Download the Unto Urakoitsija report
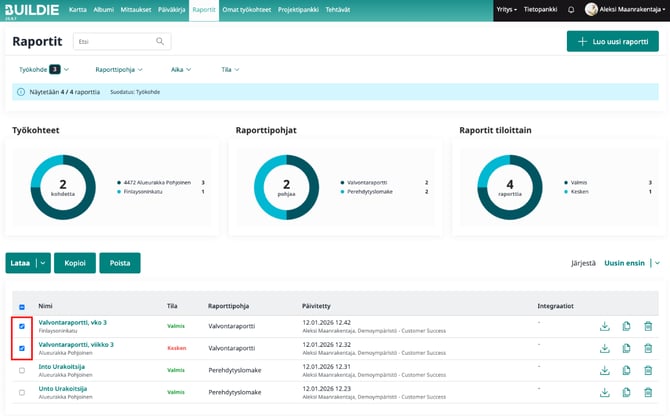This screenshot has width=670, height=416. point(604,392)
